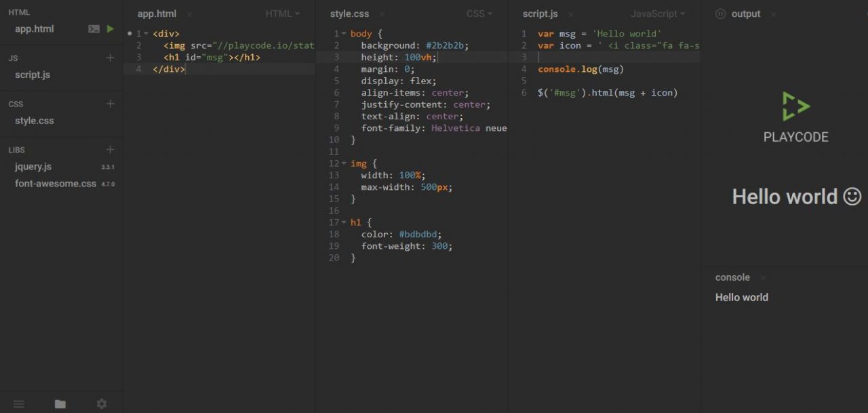Viewport: 868px width, 413px height.
Task: Select the console tab below the output
Action: (732, 277)
